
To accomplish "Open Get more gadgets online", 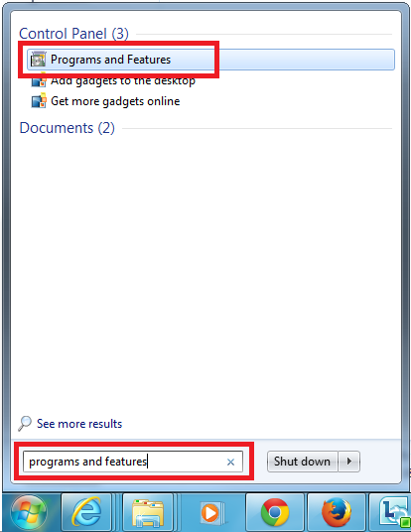I will click(115, 101).
